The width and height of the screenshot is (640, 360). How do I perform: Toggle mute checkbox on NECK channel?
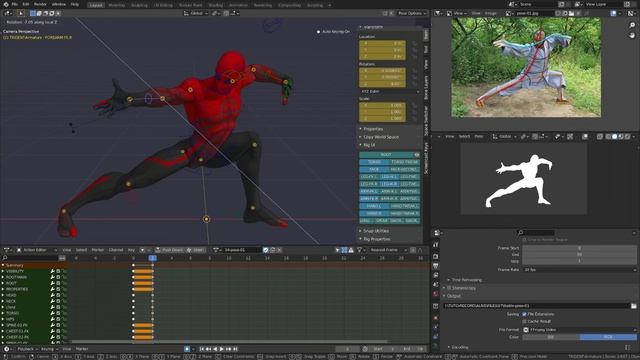pos(58,301)
